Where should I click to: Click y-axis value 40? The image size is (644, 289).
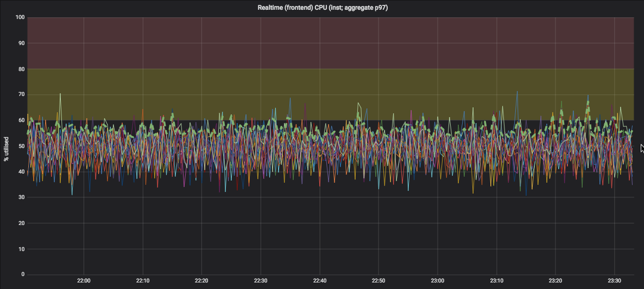pyautogui.click(x=22, y=172)
